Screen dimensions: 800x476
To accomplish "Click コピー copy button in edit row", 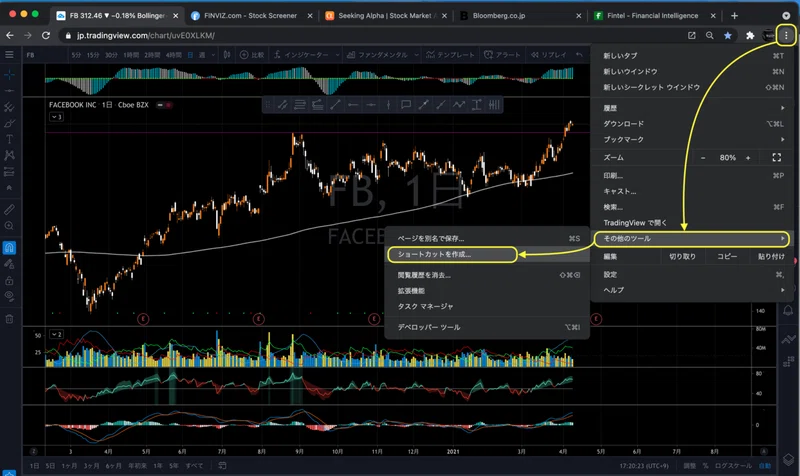I will [x=727, y=257].
